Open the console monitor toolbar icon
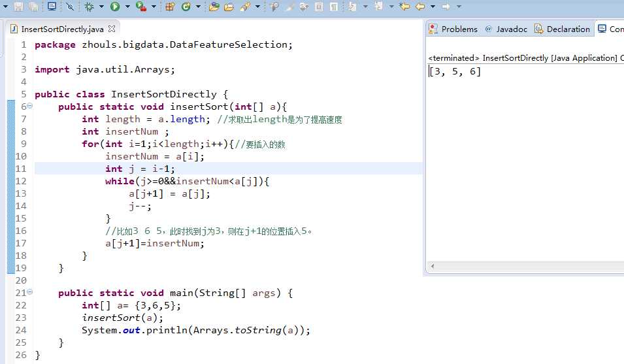Viewport: 624px width, 364px height. pyautogui.click(x=52, y=7)
